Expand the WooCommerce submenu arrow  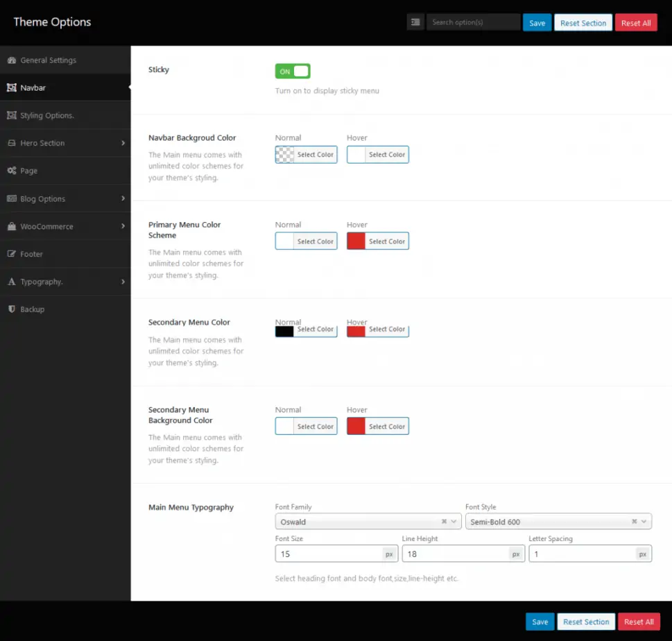(123, 226)
